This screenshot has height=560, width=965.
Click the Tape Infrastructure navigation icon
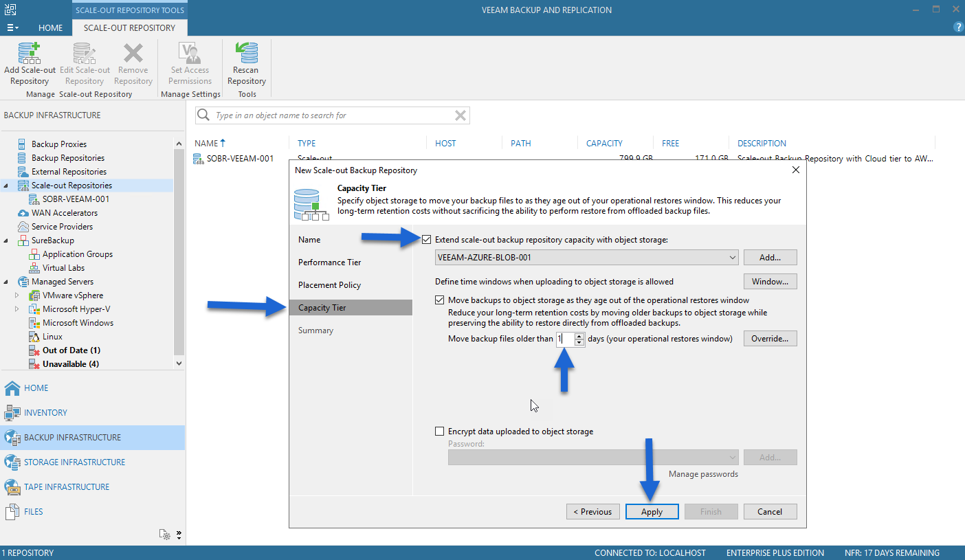click(12, 487)
